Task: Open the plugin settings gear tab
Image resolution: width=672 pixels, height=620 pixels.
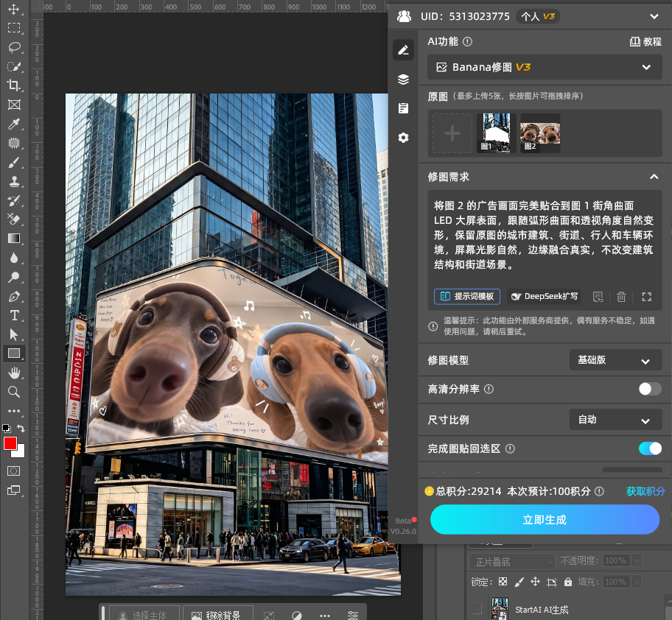Action: [x=403, y=138]
